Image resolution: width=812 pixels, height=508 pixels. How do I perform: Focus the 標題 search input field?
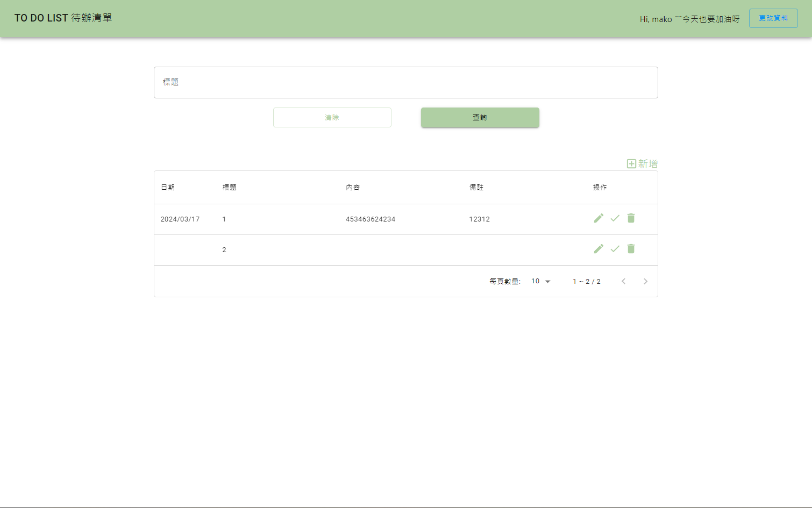pos(405,82)
